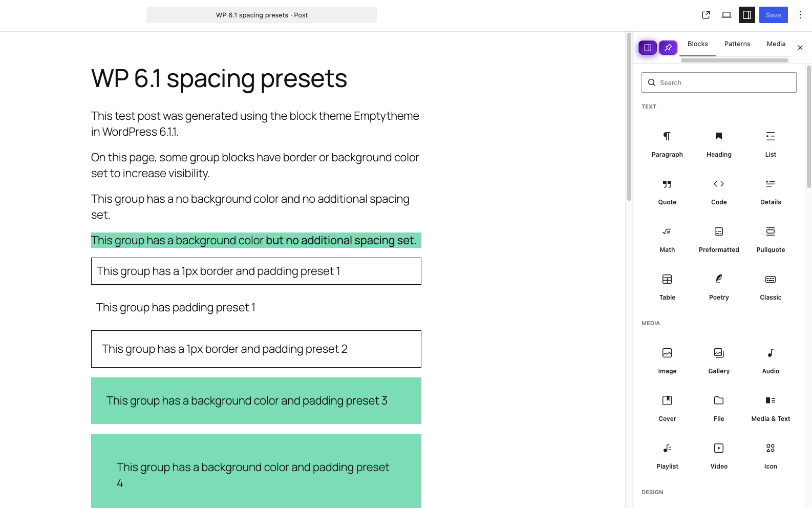
Task: Add a Gallery block
Action: pyautogui.click(x=719, y=361)
